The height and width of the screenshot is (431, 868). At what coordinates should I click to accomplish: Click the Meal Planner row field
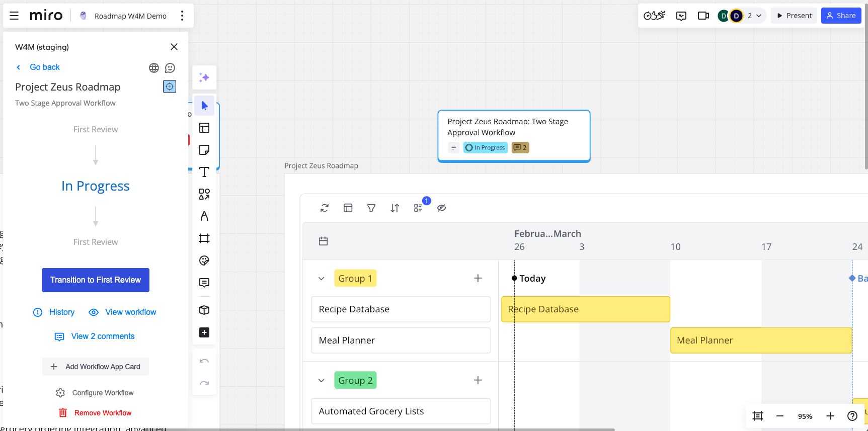[401, 340]
